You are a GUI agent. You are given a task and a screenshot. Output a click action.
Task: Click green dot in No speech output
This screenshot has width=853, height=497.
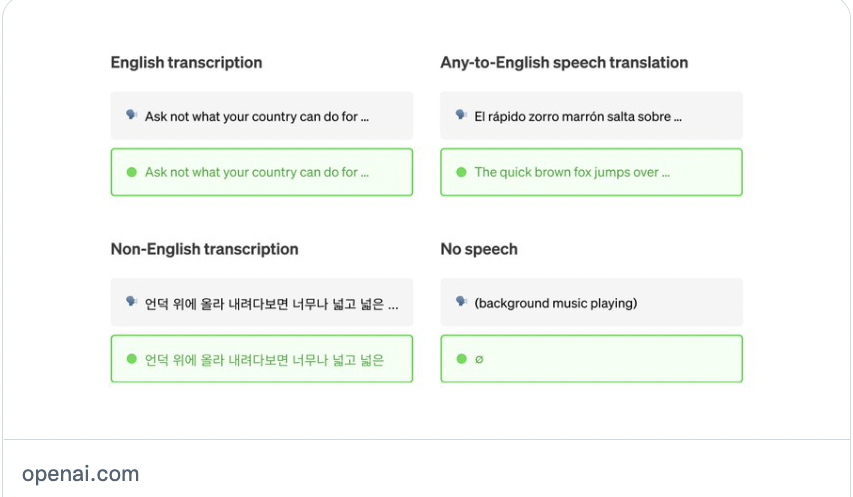pyautogui.click(x=461, y=359)
